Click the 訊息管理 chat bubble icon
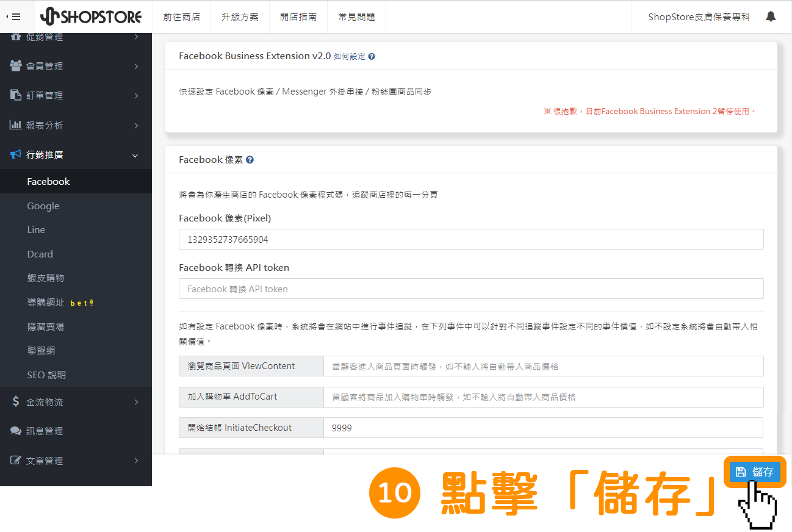Image resolution: width=792 pixels, height=532 pixels. tap(16, 431)
